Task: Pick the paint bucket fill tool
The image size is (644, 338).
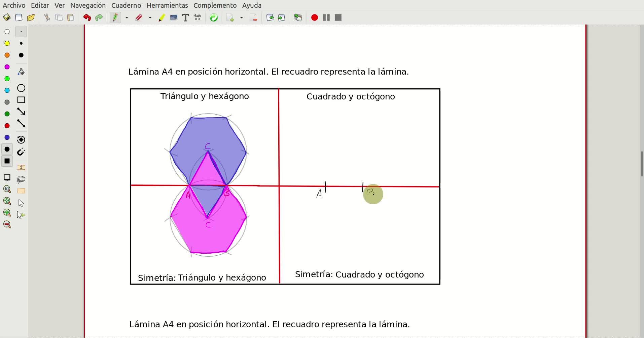Action: (21, 72)
